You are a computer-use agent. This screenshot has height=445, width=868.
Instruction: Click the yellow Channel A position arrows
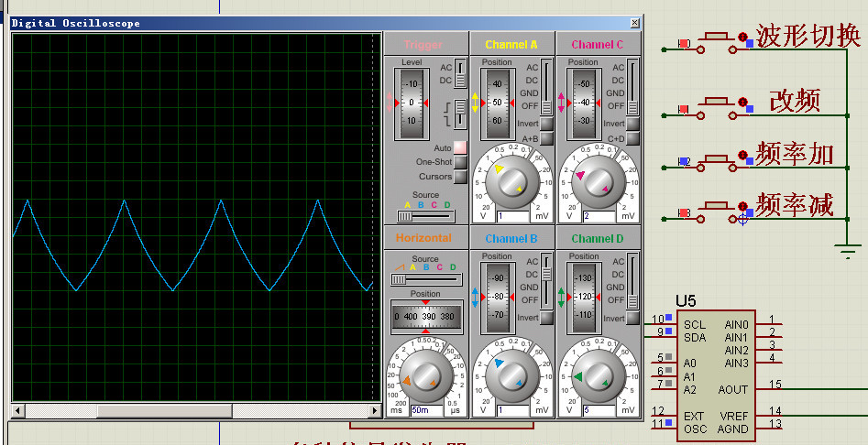click(x=475, y=103)
